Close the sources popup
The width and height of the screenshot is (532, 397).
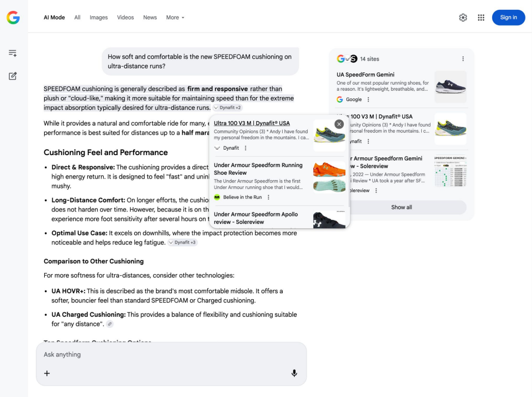coord(339,124)
